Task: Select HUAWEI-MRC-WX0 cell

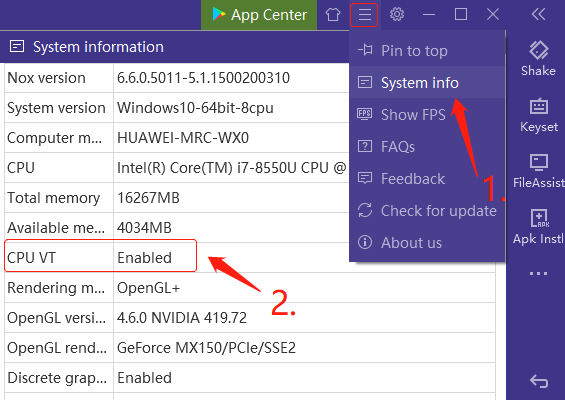Action: [183, 138]
